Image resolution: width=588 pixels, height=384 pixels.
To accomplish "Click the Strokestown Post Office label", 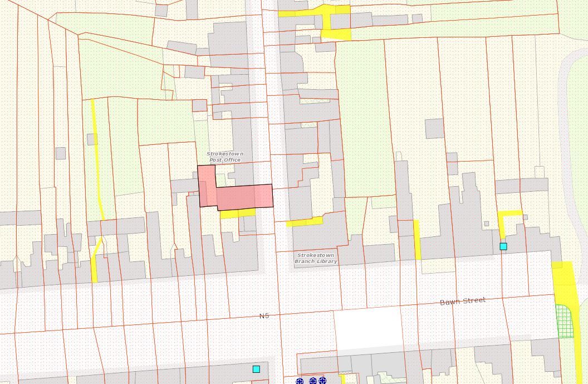I will 224,157.
